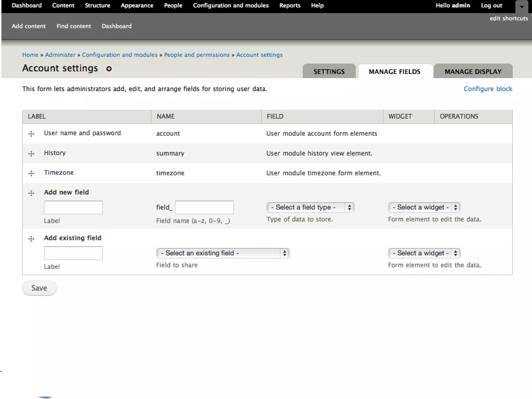Click add-shortcut plus icon next to Account settings

point(109,69)
